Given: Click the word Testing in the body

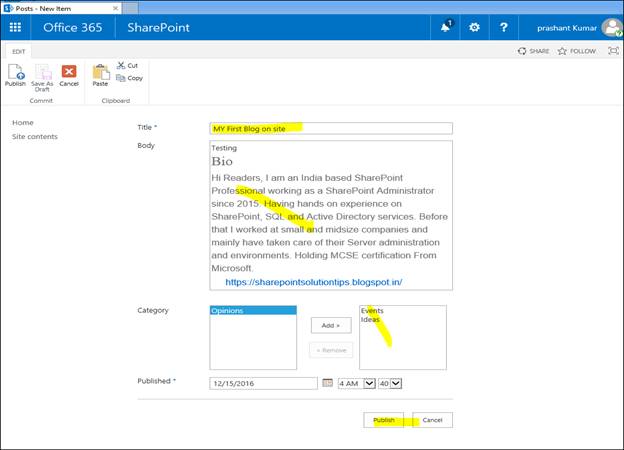Looking at the screenshot, I should point(224,148).
